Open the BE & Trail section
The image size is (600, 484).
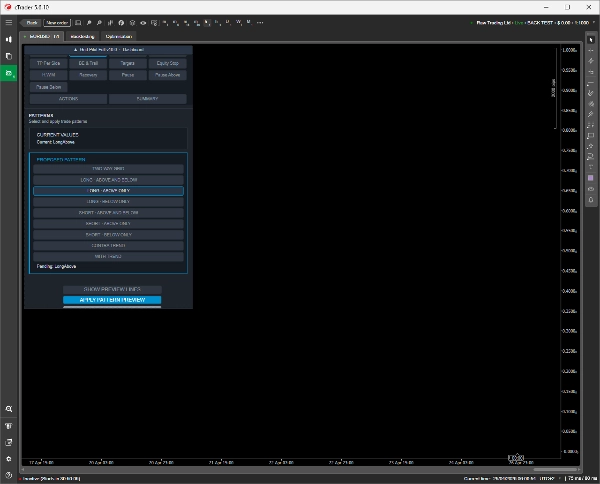[x=88, y=63]
